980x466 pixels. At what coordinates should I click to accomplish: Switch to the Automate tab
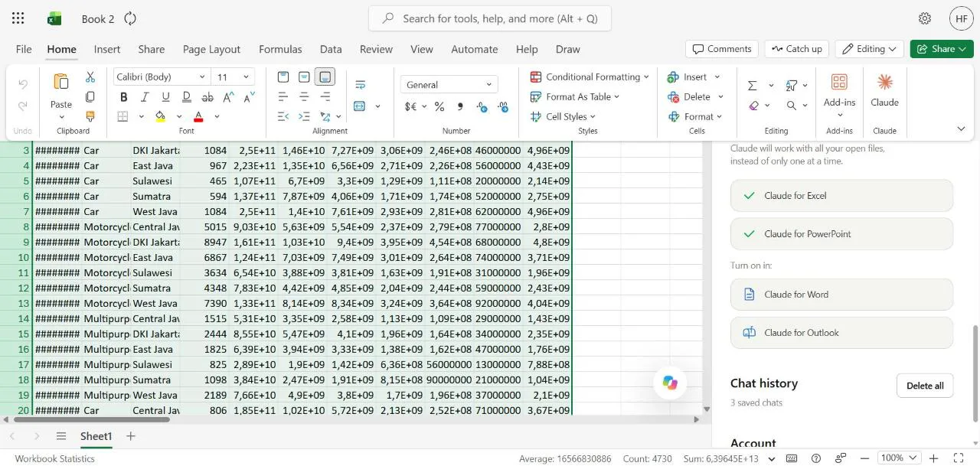475,49
